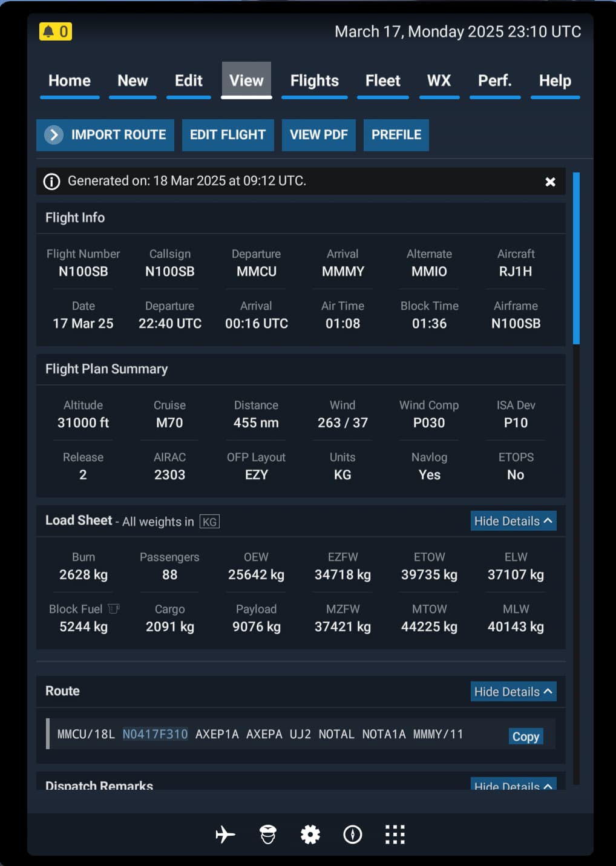Click departure airport MMCU
Image resolution: width=616 pixels, height=866 pixels.
click(x=257, y=272)
